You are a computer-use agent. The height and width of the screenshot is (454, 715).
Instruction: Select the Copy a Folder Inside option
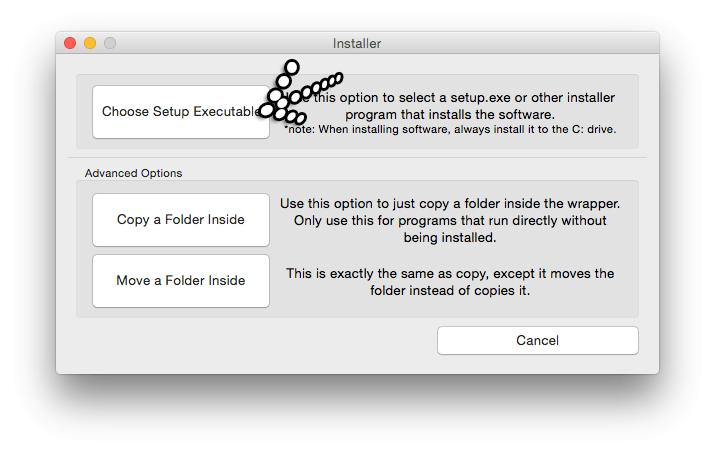pos(181,220)
